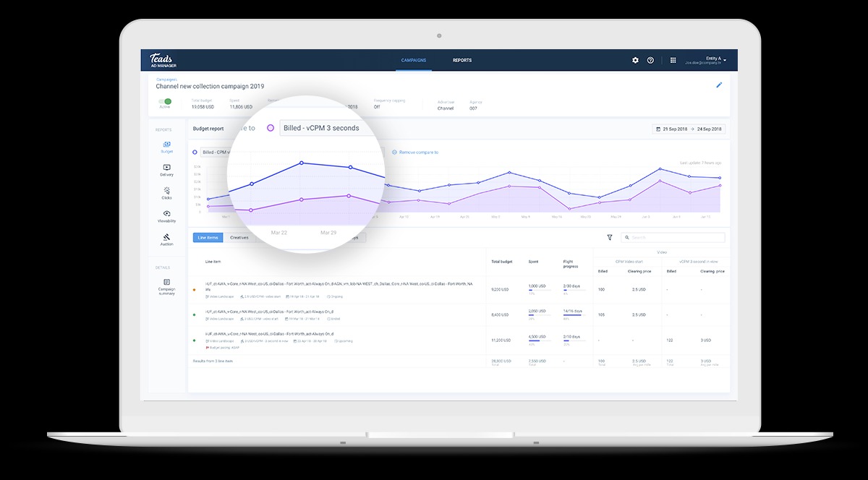Select the Clicks report icon

pos(167,192)
